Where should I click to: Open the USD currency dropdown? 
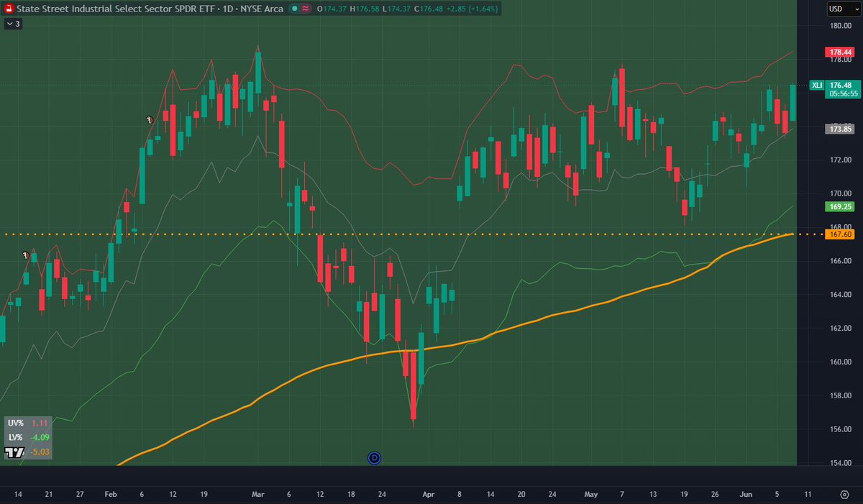pos(842,9)
